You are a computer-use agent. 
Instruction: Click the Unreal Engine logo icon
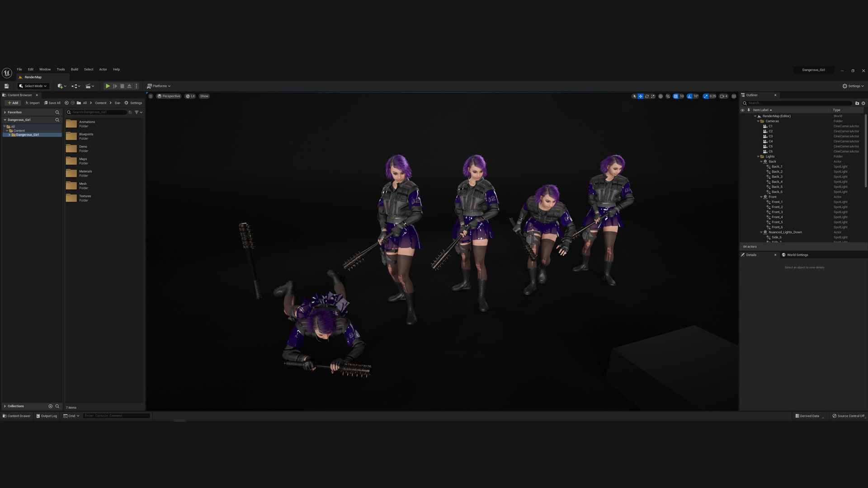coord(7,73)
